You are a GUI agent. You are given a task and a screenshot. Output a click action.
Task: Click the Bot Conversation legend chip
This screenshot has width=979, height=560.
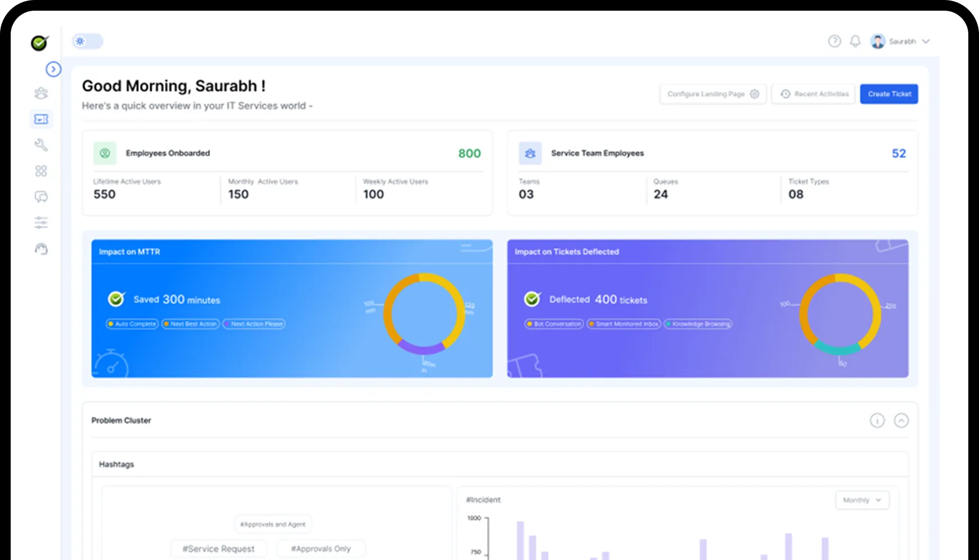coord(554,324)
